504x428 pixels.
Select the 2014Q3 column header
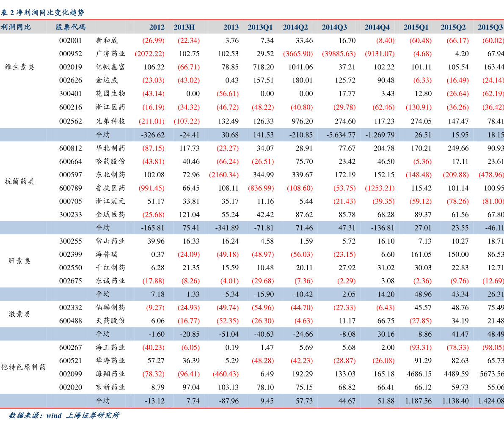coord(334,27)
